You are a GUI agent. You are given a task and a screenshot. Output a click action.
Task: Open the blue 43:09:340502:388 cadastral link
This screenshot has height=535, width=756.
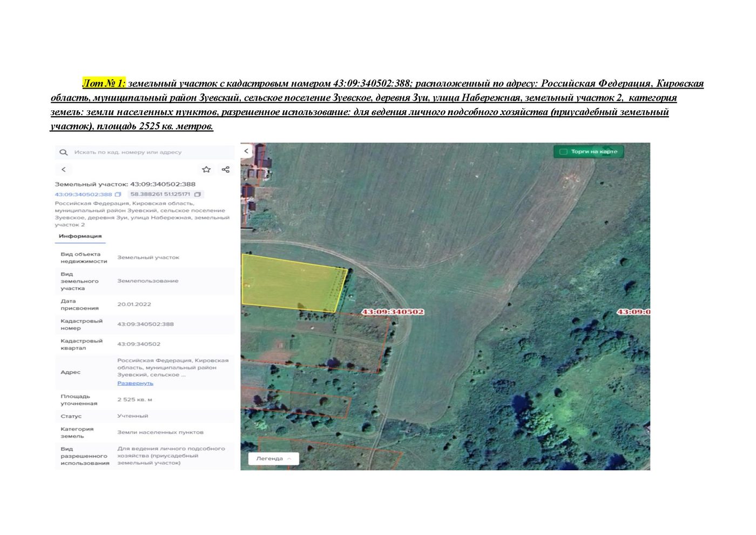tap(83, 195)
